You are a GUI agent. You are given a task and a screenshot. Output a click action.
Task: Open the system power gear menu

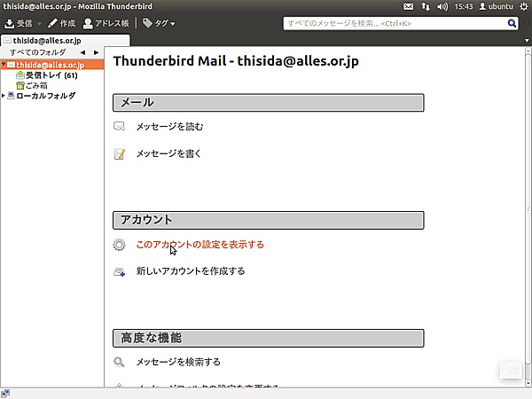[523, 6]
